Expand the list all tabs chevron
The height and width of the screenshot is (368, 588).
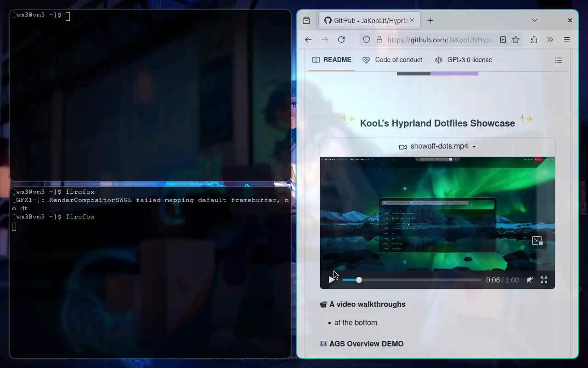point(535,20)
